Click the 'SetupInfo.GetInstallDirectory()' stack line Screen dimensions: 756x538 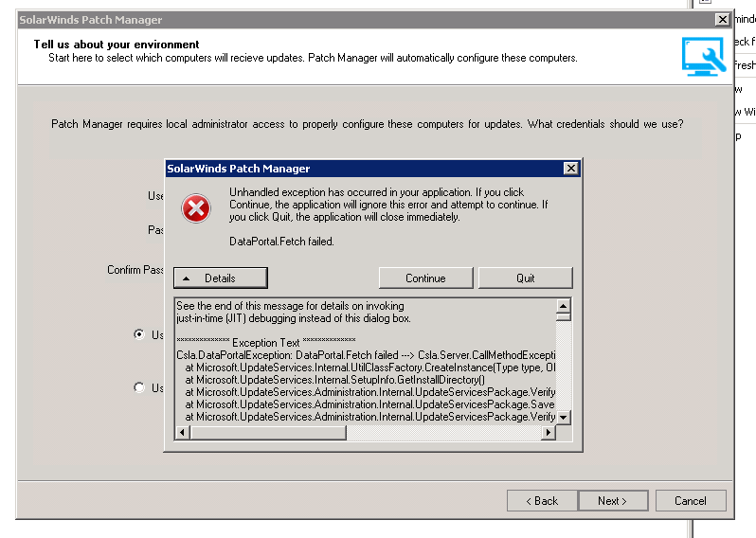[x=335, y=380]
